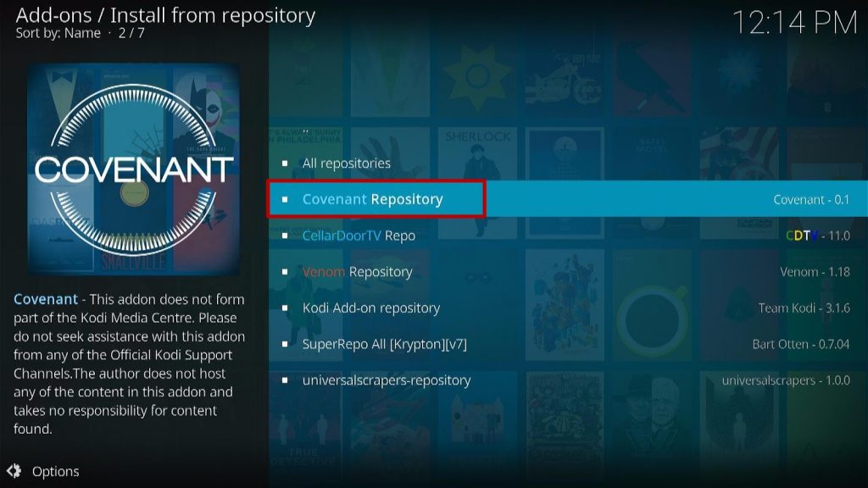Click the 'Bart Otten - 0.7.04' text
This screenshot has width=868, height=488.
(x=800, y=344)
